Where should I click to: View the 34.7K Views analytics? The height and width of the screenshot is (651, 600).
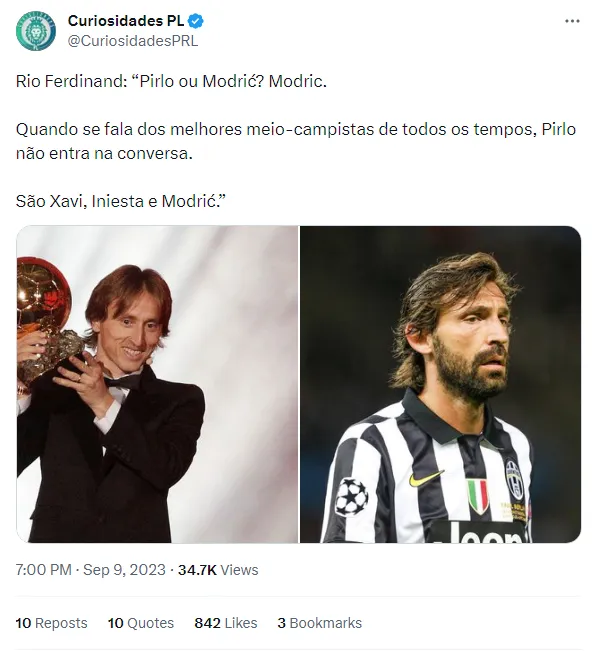click(x=218, y=570)
